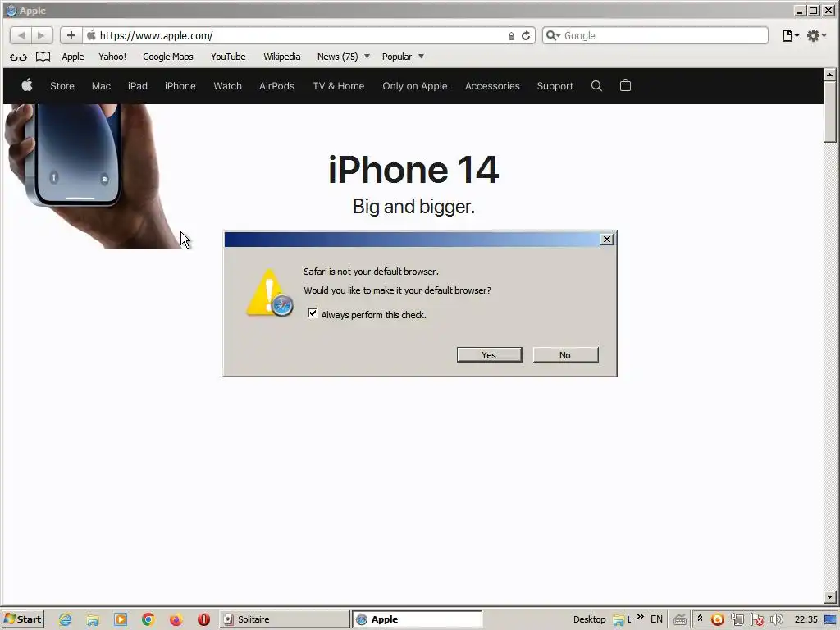
Task: Open the Only on Apple navigation item
Action: (x=414, y=85)
